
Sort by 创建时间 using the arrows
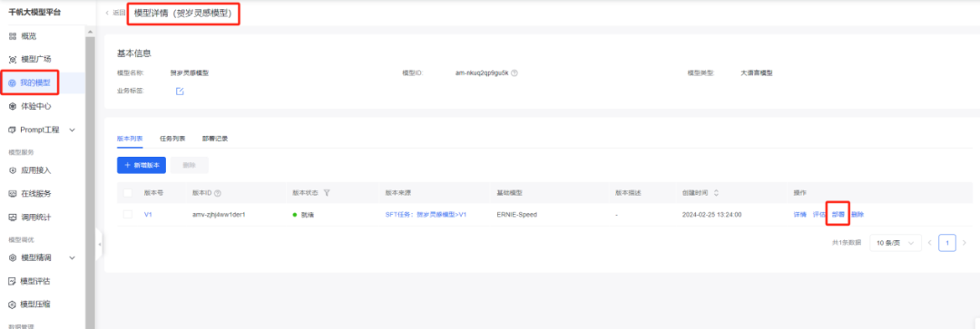point(716,193)
